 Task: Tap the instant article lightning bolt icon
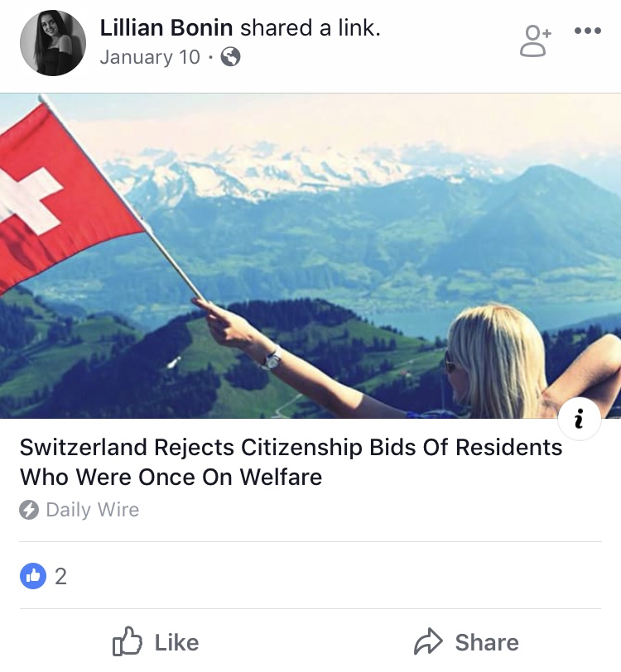click(x=29, y=510)
